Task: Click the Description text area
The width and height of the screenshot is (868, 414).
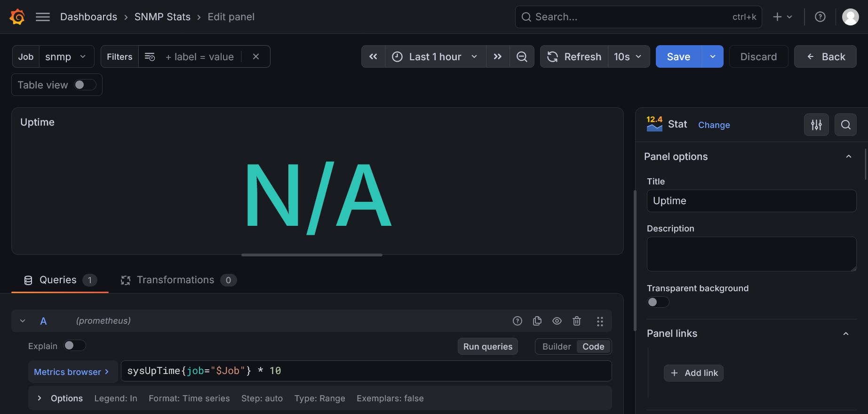Action: [x=751, y=254]
